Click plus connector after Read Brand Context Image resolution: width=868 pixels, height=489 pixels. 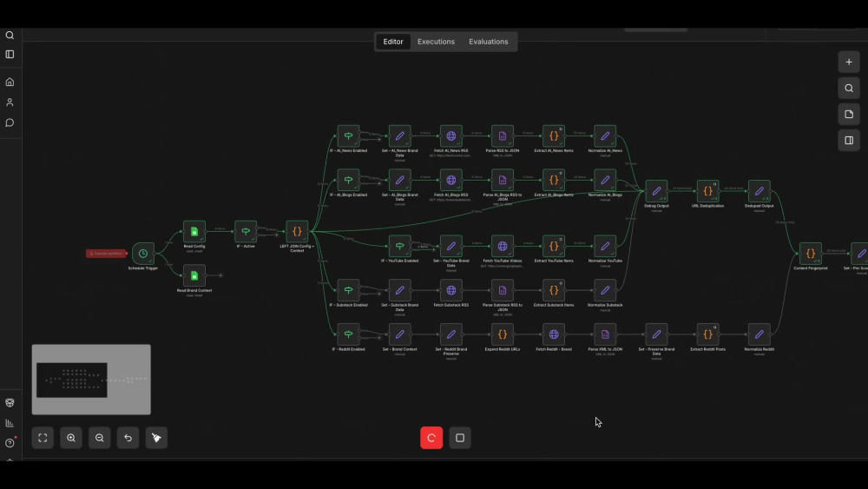pos(220,275)
